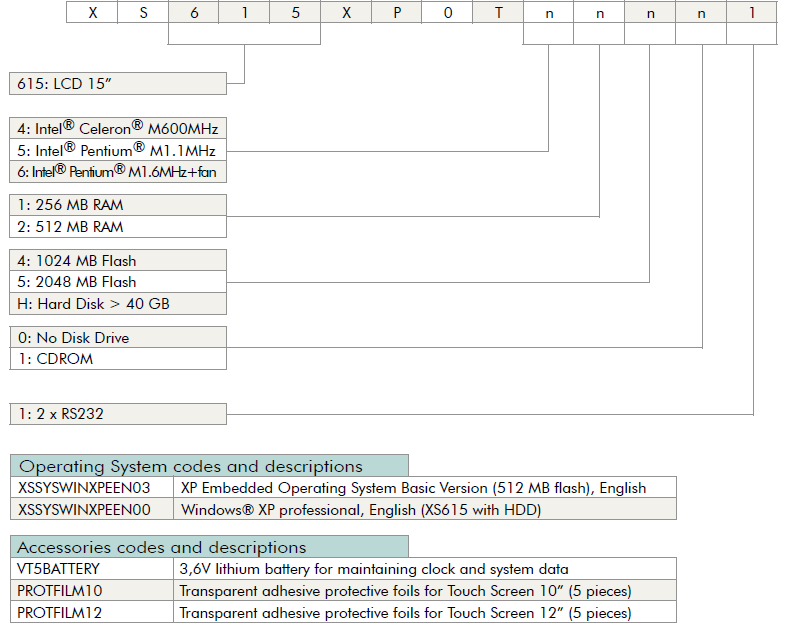Click '1: 256 MB RAM' row

(x=118, y=205)
